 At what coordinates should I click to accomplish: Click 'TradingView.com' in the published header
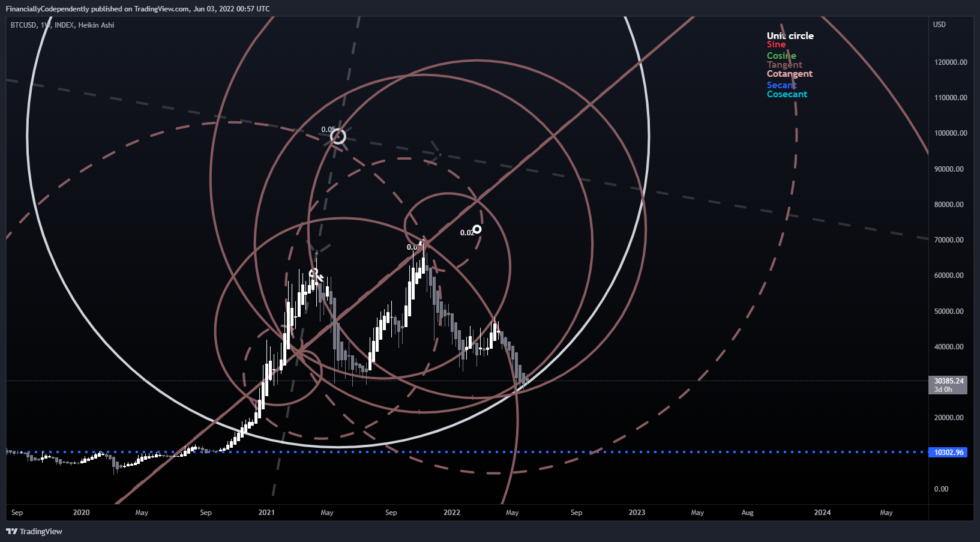click(x=161, y=9)
